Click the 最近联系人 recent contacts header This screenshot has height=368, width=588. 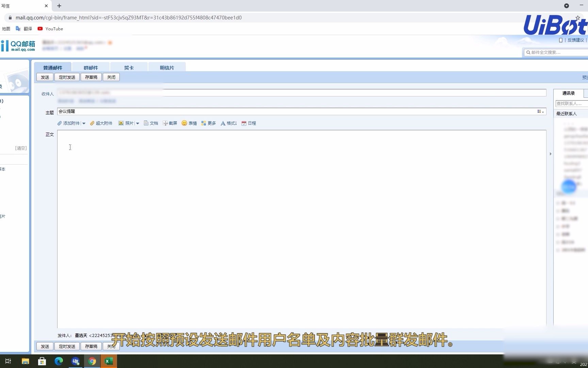[567, 114]
